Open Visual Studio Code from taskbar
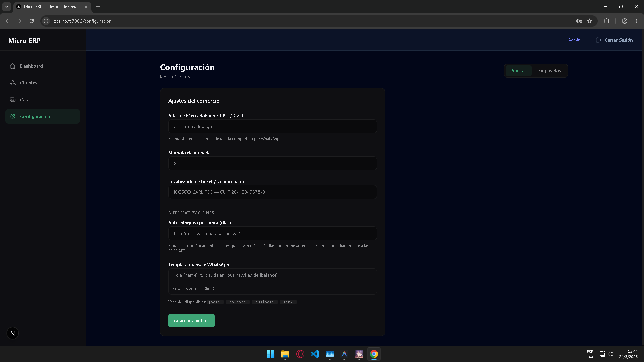 pos(315,354)
